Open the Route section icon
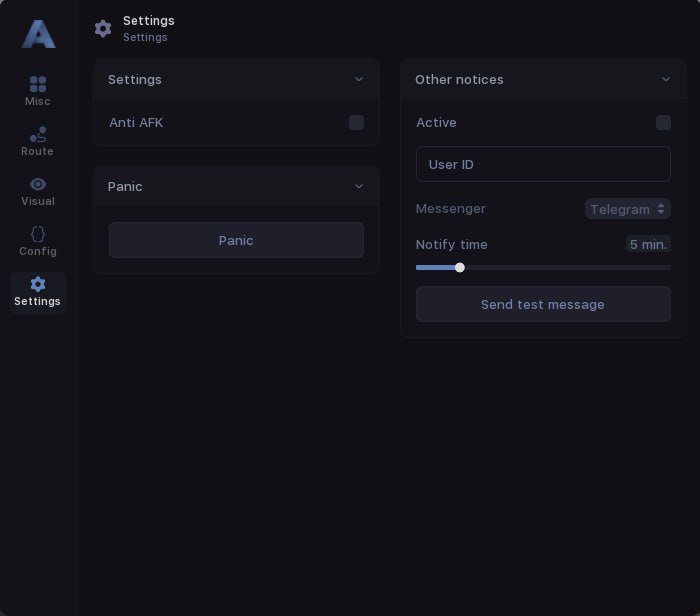The height and width of the screenshot is (616, 700). 38,134
